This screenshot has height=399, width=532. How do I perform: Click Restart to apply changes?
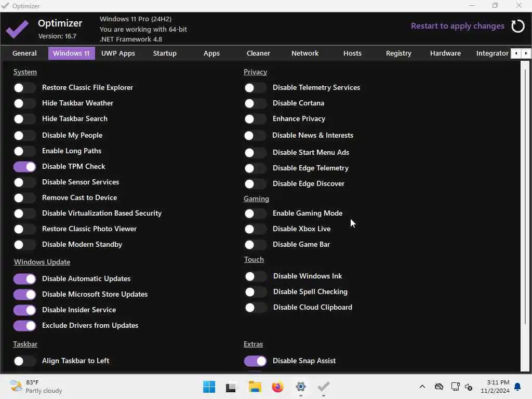(457, 26)
